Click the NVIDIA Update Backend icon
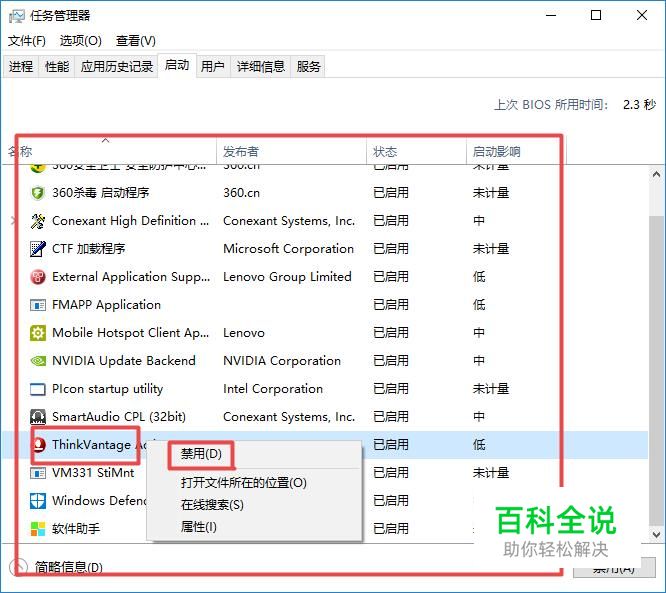Viewport: 666px width, 593px height. 38,361
